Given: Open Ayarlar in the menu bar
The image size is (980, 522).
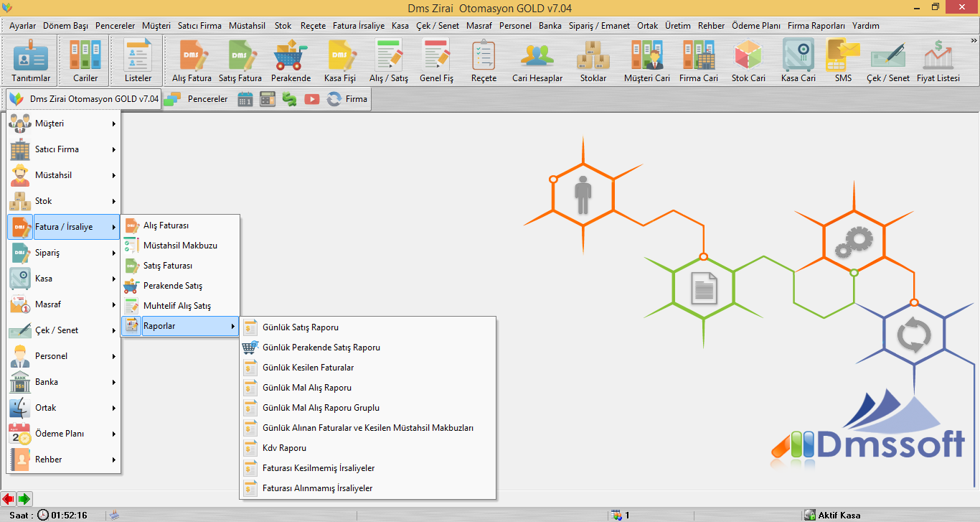Looking at the screenshot, I should (22, 26).
